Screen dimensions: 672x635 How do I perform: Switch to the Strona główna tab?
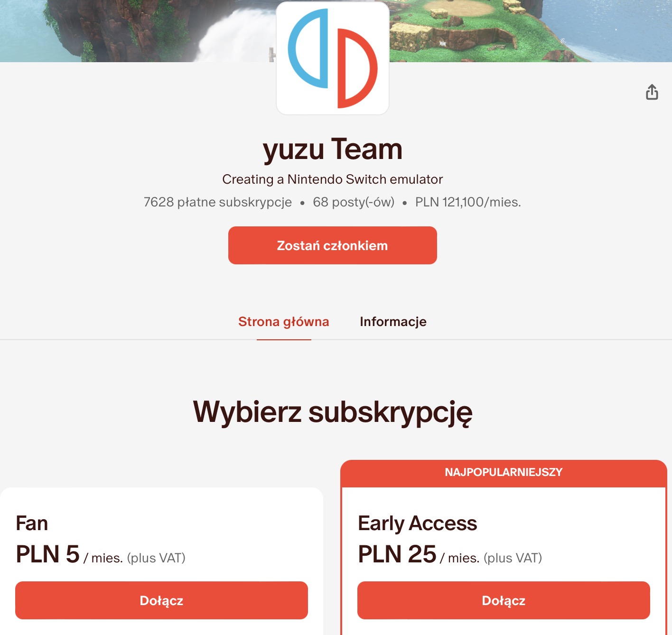point(284,322)
